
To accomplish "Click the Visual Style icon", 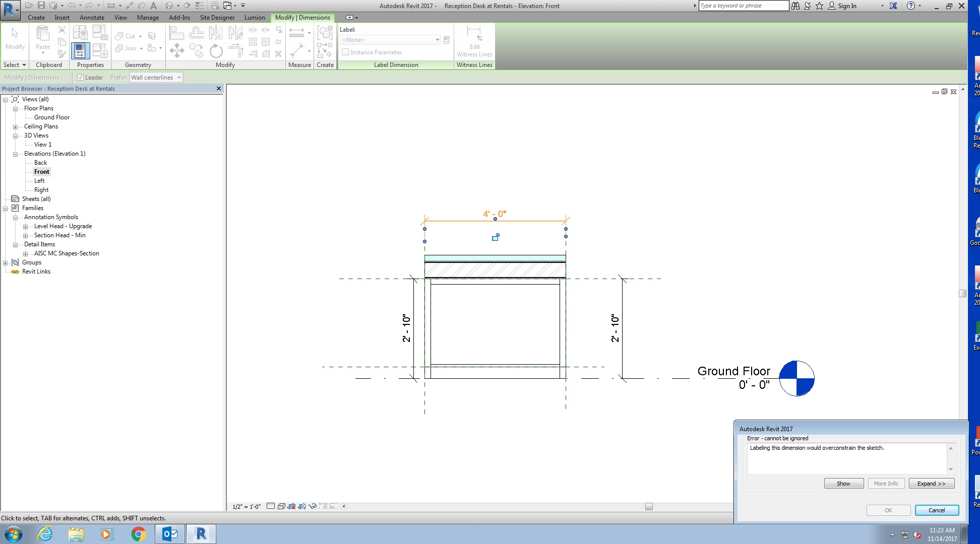I will coord(281,506).
